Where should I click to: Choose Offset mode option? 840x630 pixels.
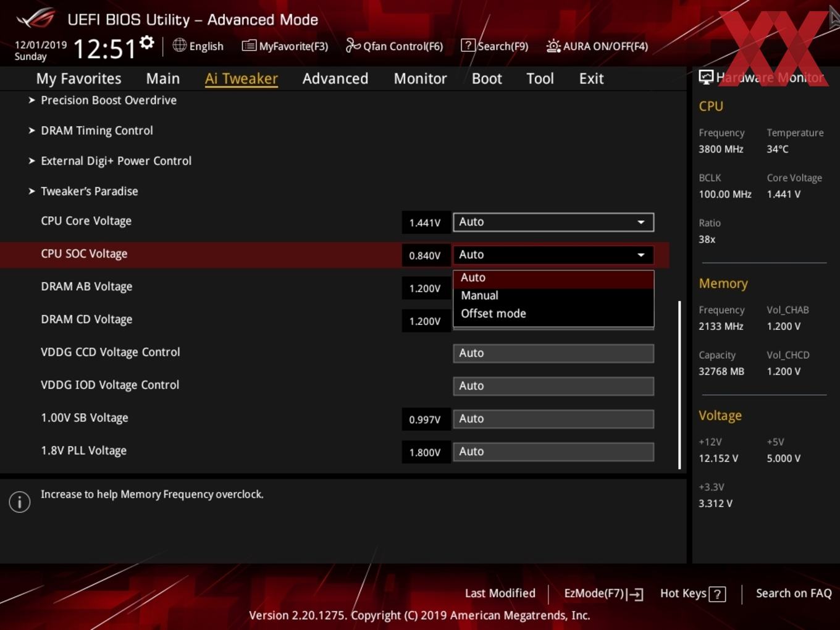coord(553,314)
